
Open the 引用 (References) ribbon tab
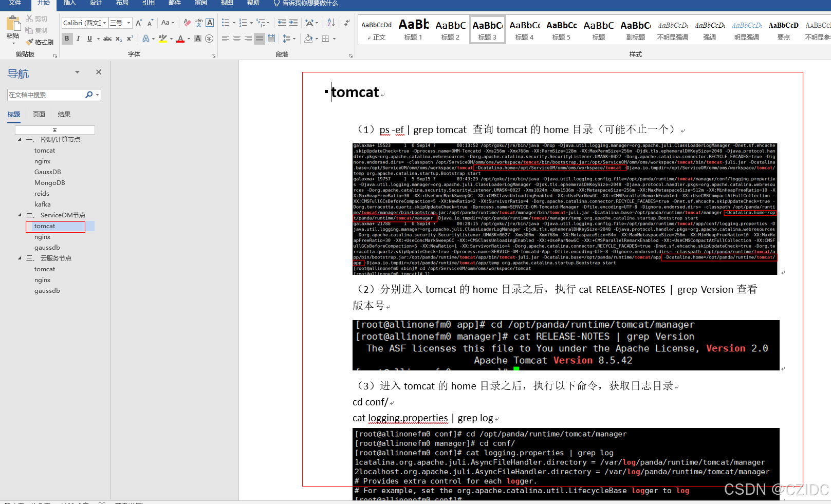tap(148, 3)
